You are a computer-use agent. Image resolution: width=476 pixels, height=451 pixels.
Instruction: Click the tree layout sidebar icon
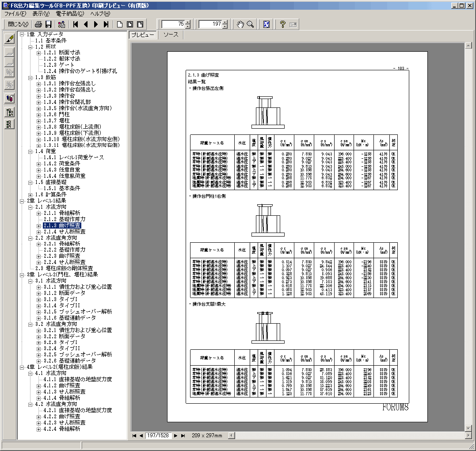pos(10,112)
